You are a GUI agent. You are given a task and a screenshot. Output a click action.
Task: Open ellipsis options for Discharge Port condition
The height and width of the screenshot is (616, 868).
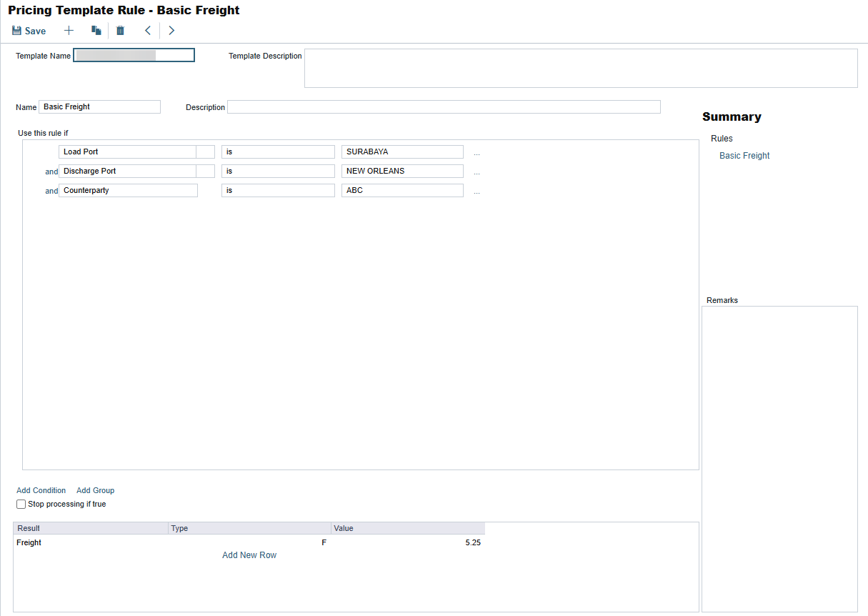[x=477, y=172]
